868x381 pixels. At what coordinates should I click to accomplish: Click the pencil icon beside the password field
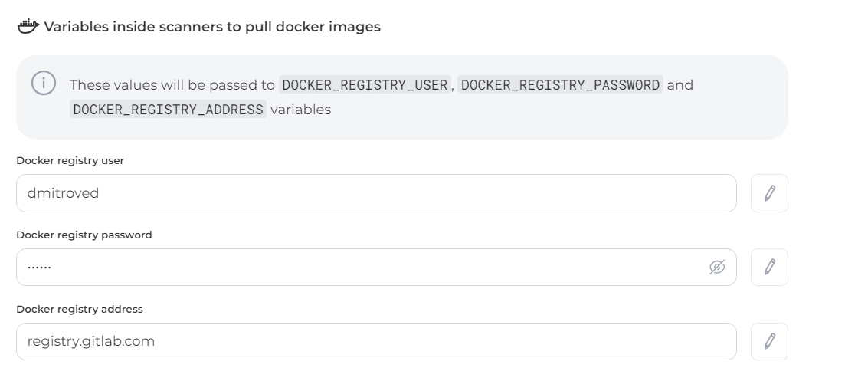[769, 267]
